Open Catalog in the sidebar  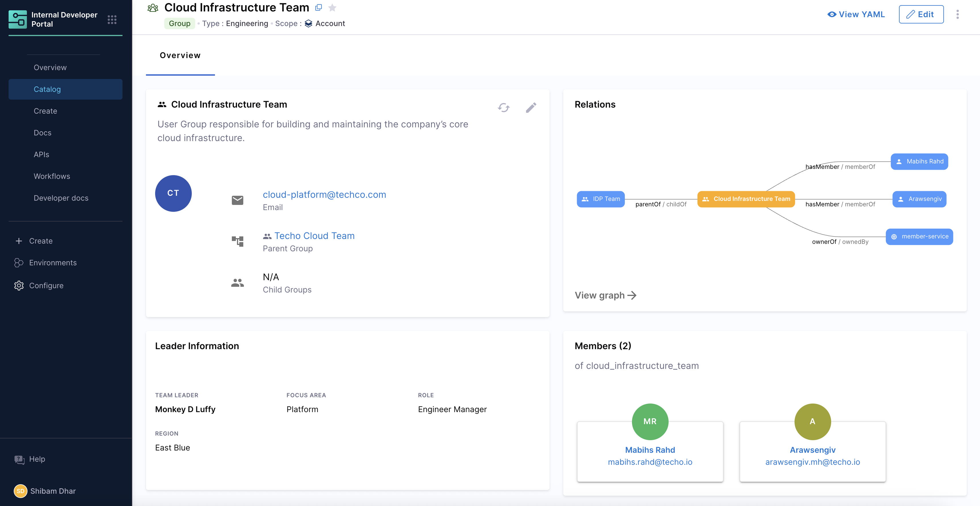coord(47,89)
